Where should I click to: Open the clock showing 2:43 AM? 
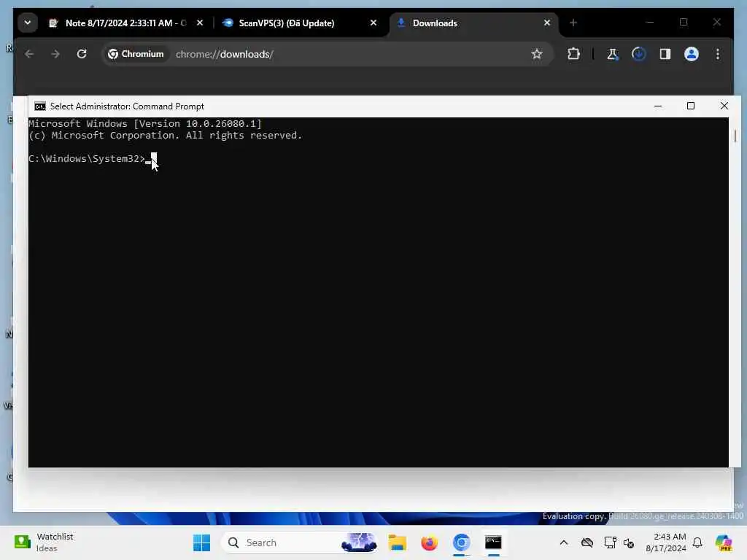coord(665,542)
